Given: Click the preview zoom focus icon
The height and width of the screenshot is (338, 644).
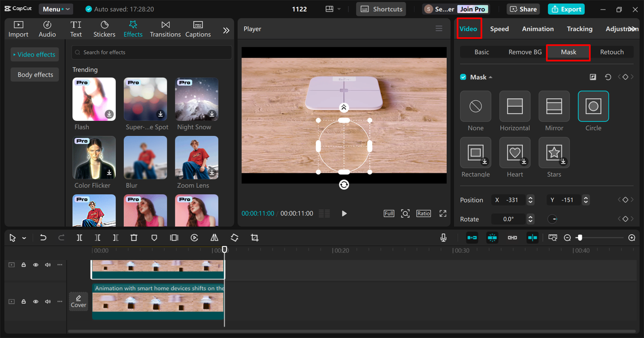Looking at the screenshot, I should pyautogui.click(x=405, y=214).
